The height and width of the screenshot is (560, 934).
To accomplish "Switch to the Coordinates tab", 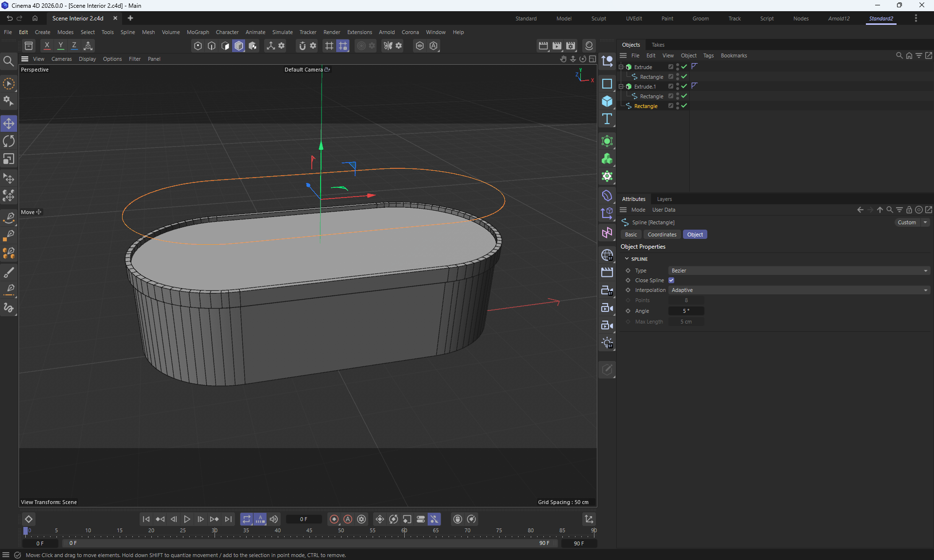I will pos(662,235).
